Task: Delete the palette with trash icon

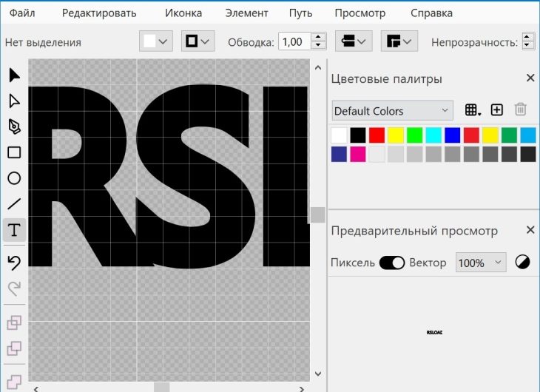Action: pos(520,109)
